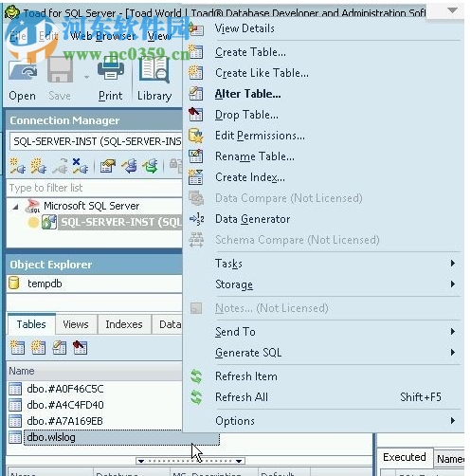This screenshot has width=471, height=476.
Task: Click the Drop Table icon in context menu
Action: pyautogui.click(x=196, y=115)
